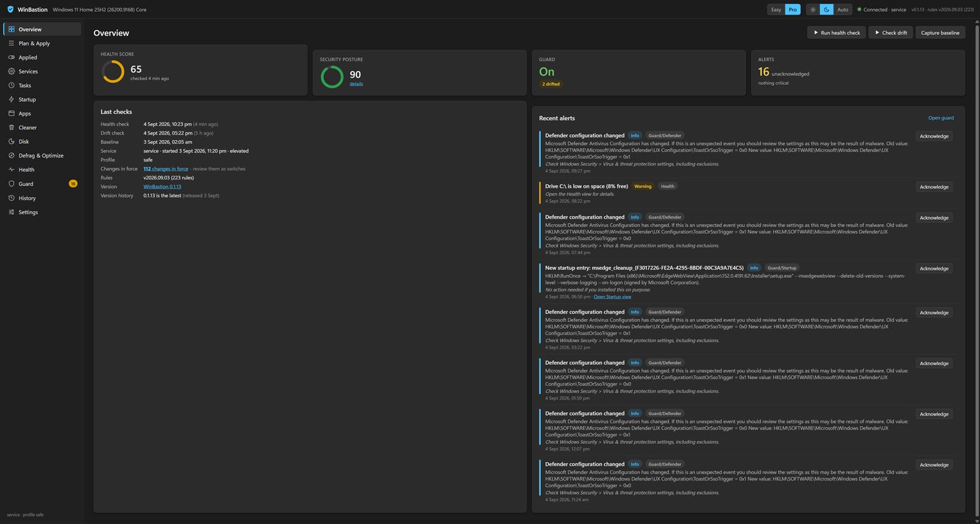Click the scrollbar down arrow at bottom
This screenshot has width=980, height=524.
click(x=976, y=521)
